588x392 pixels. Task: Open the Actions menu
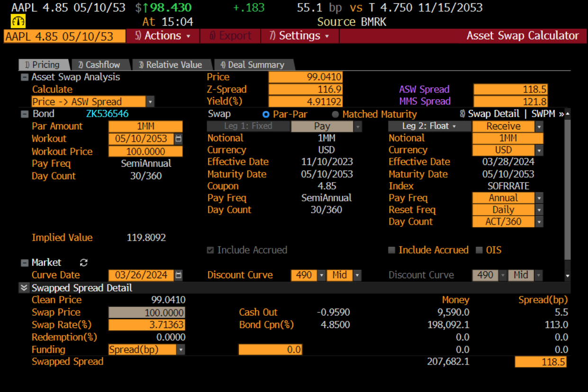tap(163, 36)
